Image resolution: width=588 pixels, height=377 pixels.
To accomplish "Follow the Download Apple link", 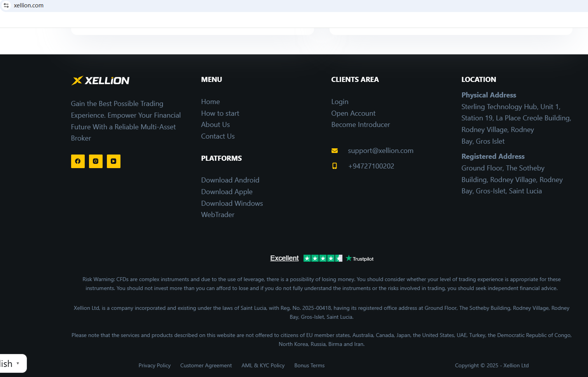I will 227,192.
